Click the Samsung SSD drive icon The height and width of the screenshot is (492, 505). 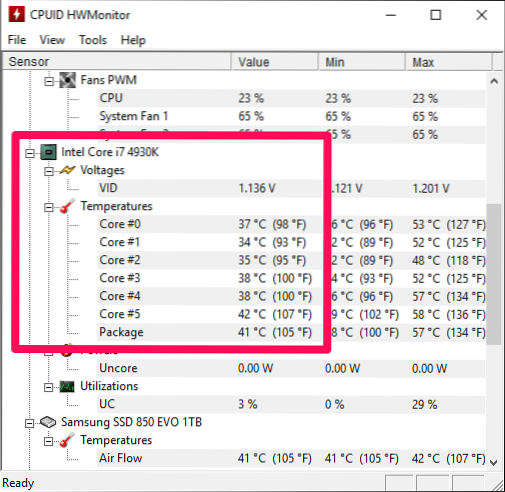click(48, 422)
